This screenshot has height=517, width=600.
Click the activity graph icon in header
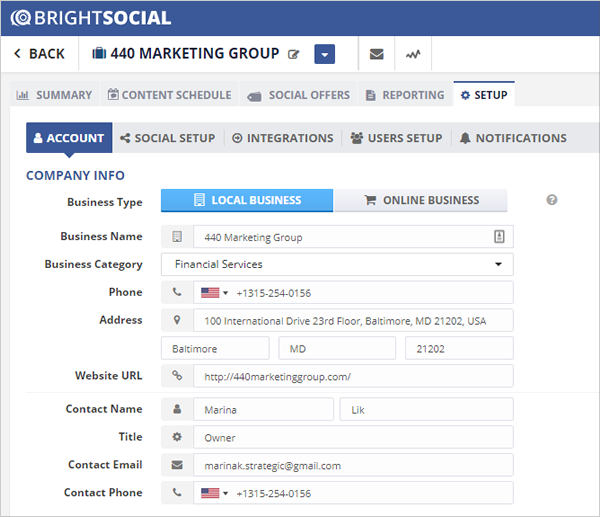coord(412,54)
